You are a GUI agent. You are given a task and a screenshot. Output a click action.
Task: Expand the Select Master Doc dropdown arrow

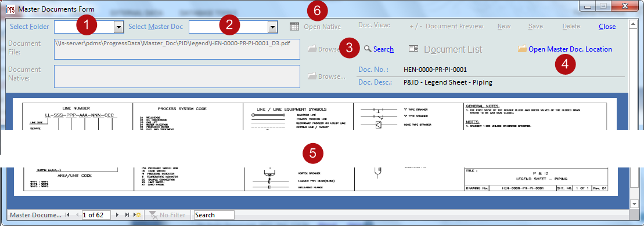pos(272,27)
